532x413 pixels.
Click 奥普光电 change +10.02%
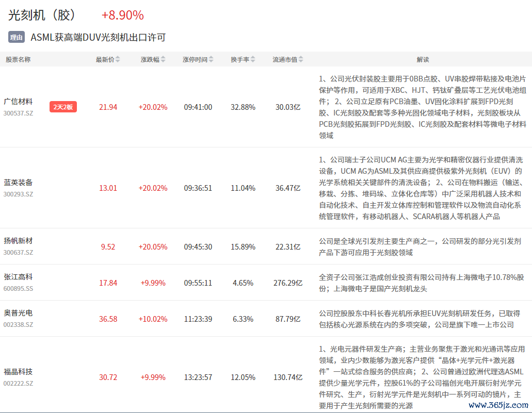(x=153, y=319)
